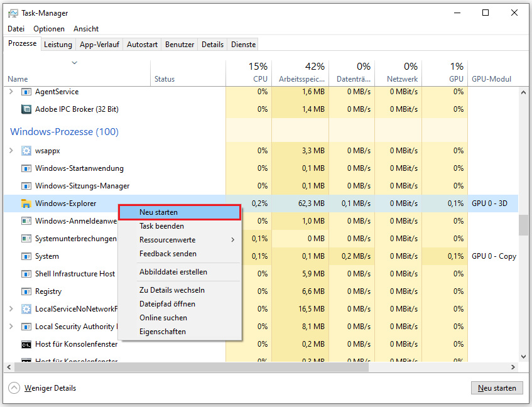Click the AgentService process icon
The height and width of the screenshot is (407, 532).
pyautogui.click(x=26, y=92)
